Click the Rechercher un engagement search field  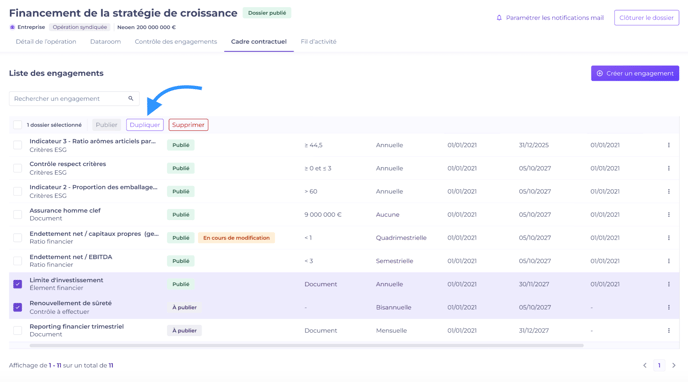(74, 99)
